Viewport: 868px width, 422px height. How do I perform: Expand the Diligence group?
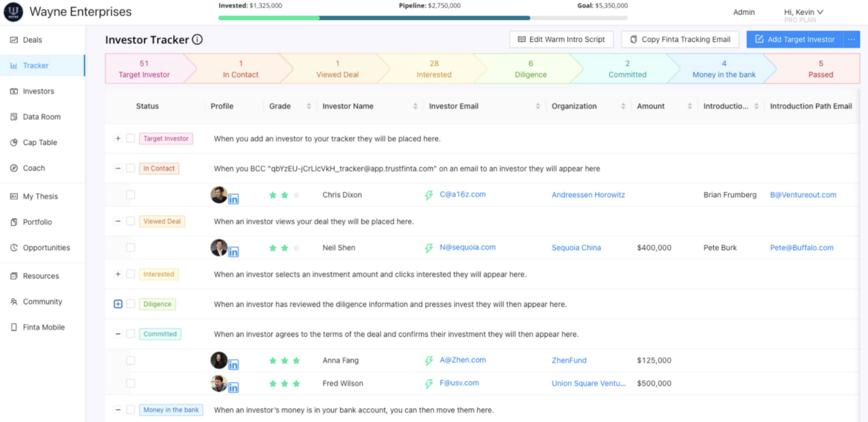point(118,304)
